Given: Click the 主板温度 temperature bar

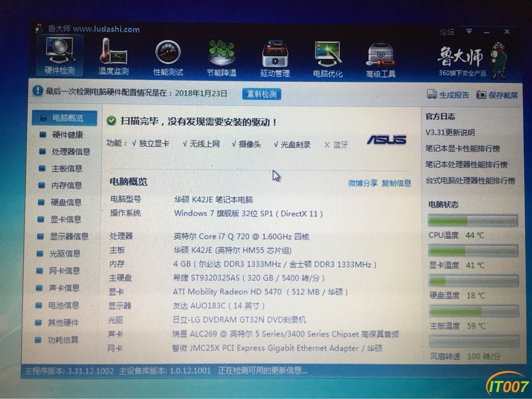Looking at the screenshot, I should point(474,311).
